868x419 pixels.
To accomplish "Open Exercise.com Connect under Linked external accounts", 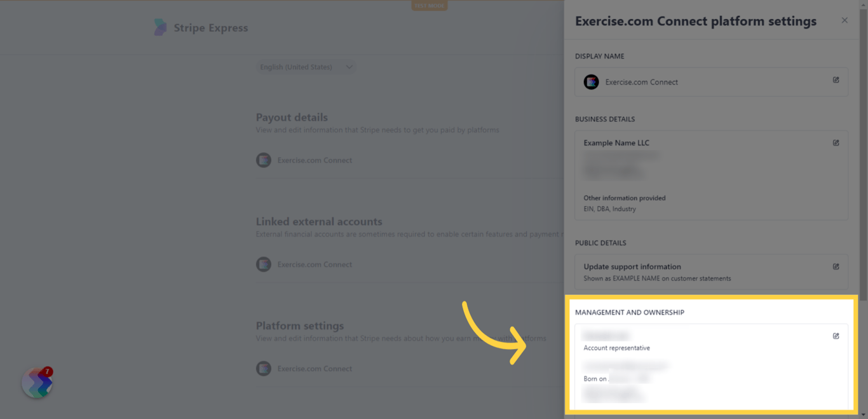I will [315, 264].
